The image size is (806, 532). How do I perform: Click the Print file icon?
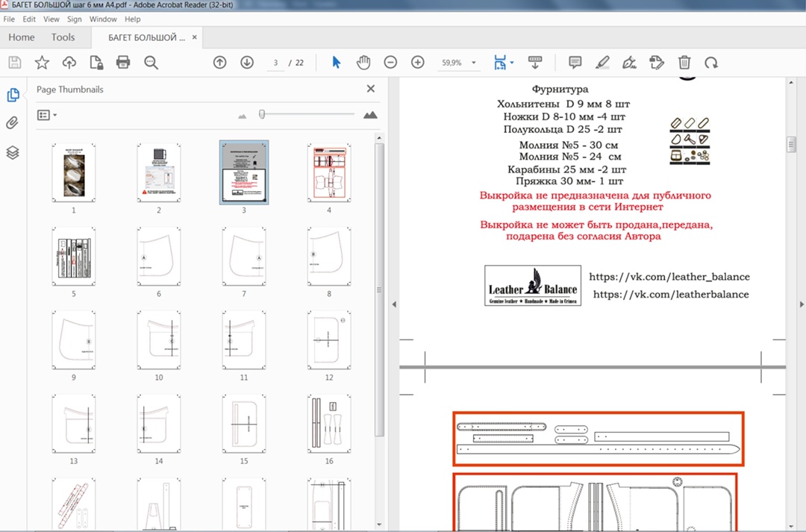[123, 63]
